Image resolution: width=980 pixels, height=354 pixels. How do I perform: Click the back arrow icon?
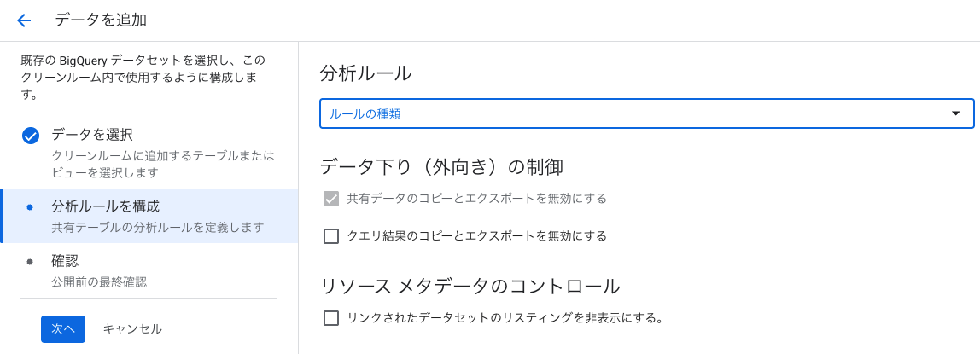[x=24, y=20]
